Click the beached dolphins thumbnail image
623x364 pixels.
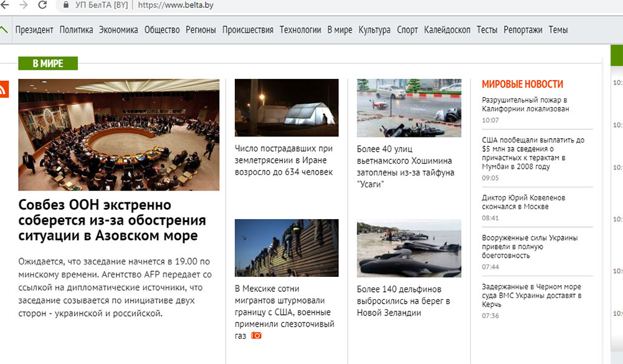pos(409,248)
